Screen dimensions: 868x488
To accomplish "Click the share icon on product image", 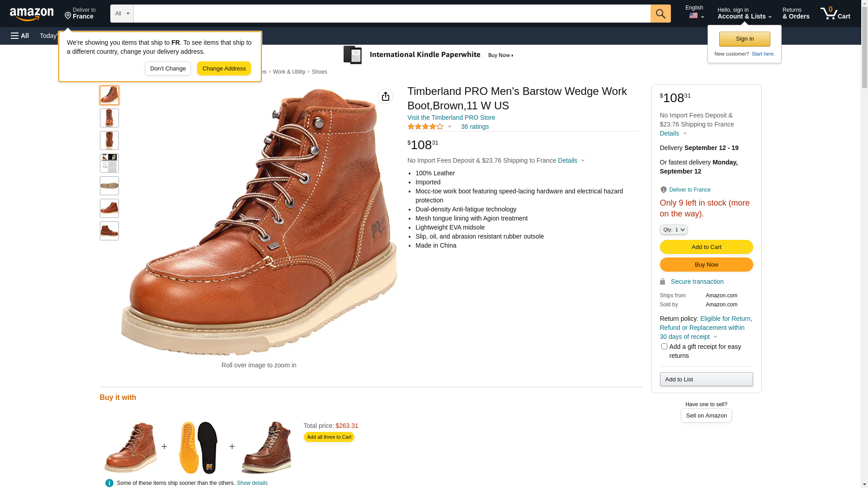I will click(385, 96).
